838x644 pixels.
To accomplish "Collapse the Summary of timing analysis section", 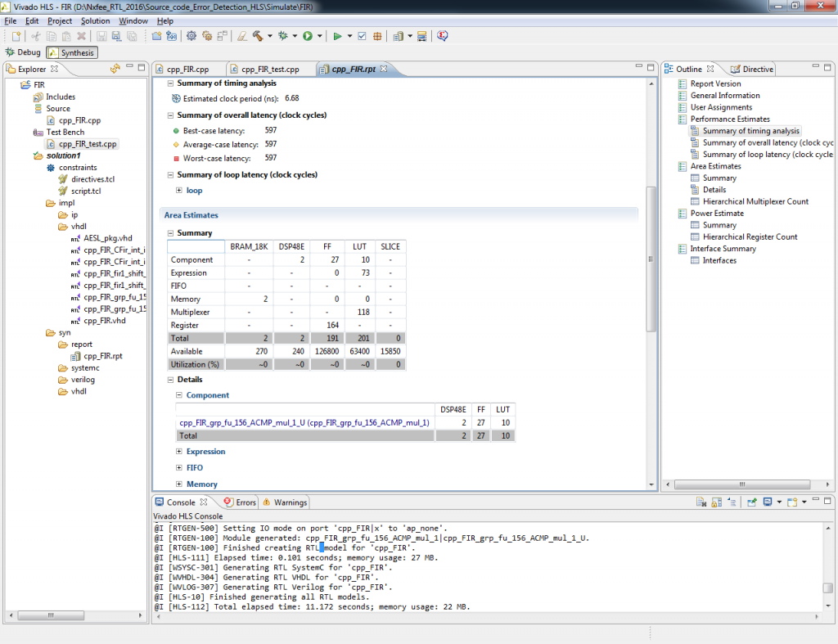I will [x=170, y=83].
